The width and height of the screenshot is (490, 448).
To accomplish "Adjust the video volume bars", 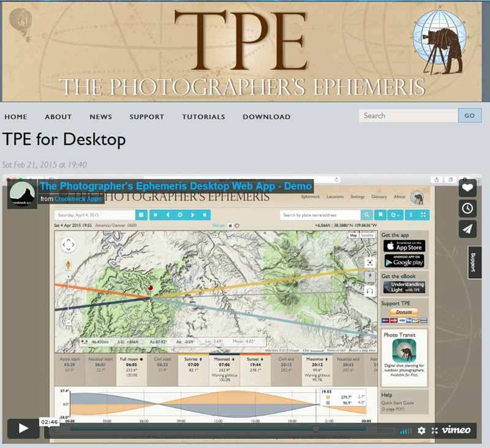I will (406, 431).
